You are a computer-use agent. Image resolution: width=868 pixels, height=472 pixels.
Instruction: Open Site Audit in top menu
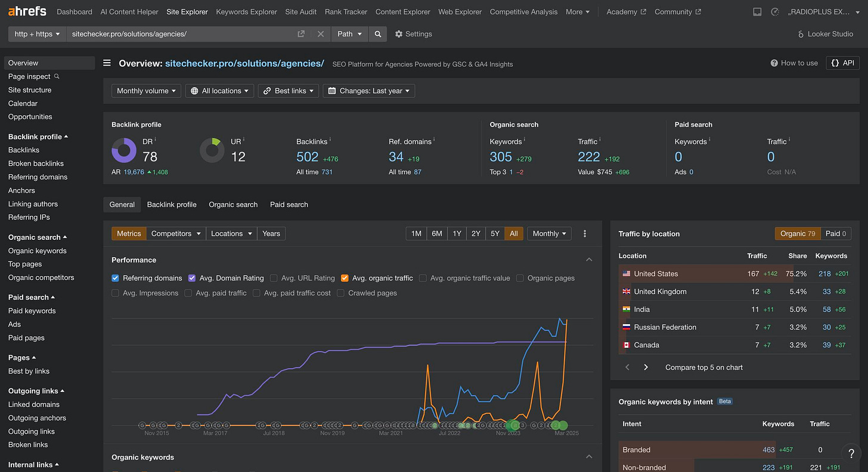301,11
